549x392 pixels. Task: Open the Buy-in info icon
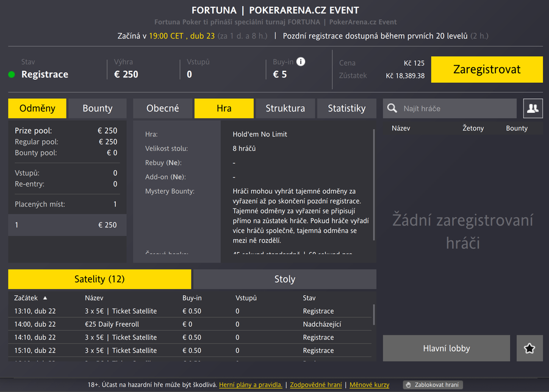[300, 62]
